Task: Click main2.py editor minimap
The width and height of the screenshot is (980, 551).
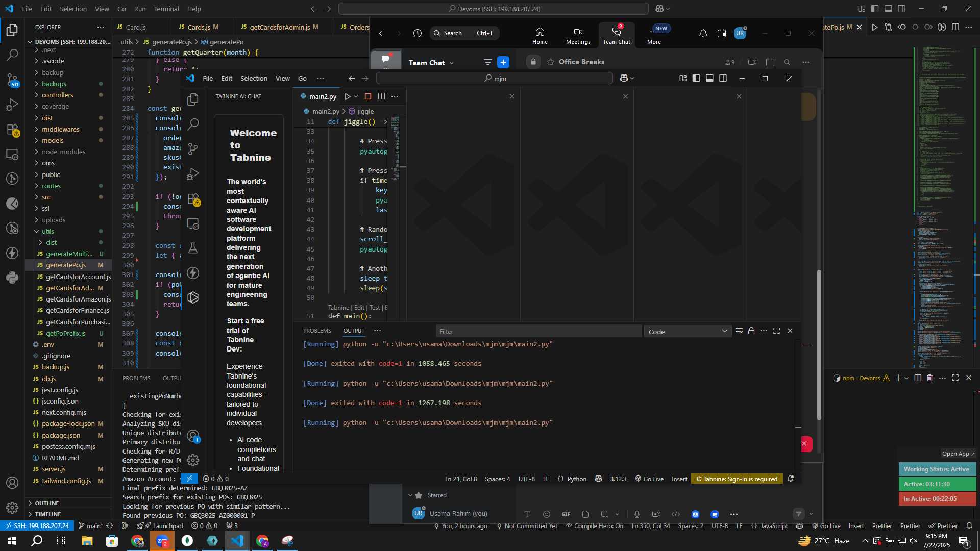Action: pos(396,148)
